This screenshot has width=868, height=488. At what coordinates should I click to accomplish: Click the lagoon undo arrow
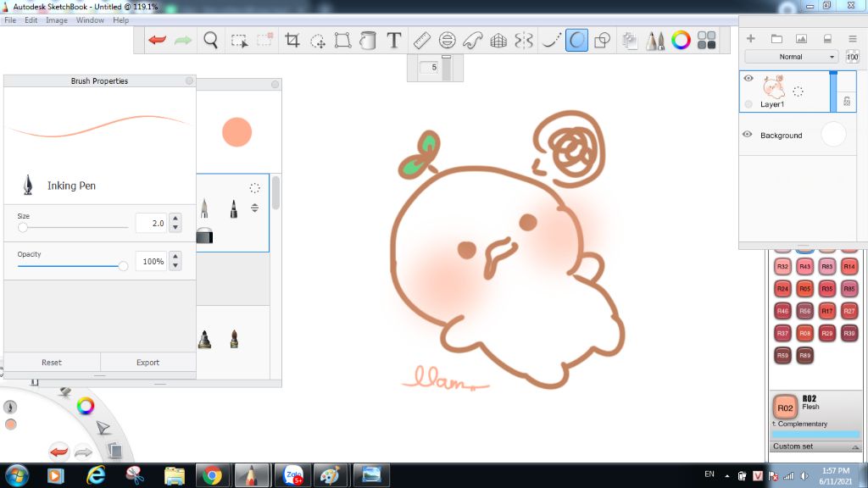pos(58,452)
